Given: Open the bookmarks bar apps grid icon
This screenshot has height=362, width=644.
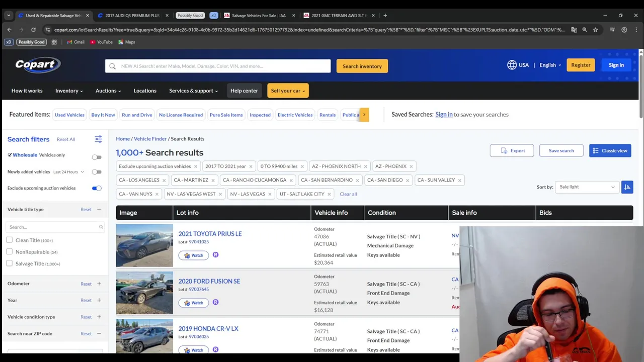Looking at the screenshot, I should pyautogui.click(x=54, y=42).
